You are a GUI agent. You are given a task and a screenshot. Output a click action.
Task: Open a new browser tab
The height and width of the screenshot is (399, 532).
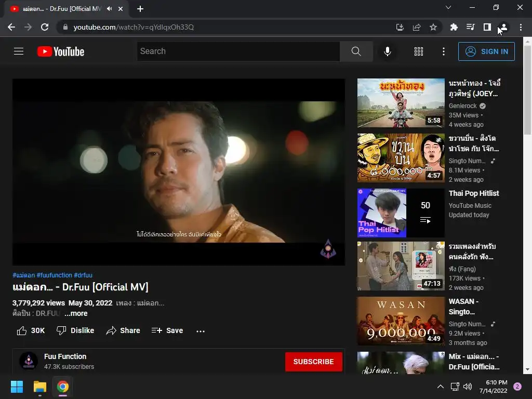[140, 9]
